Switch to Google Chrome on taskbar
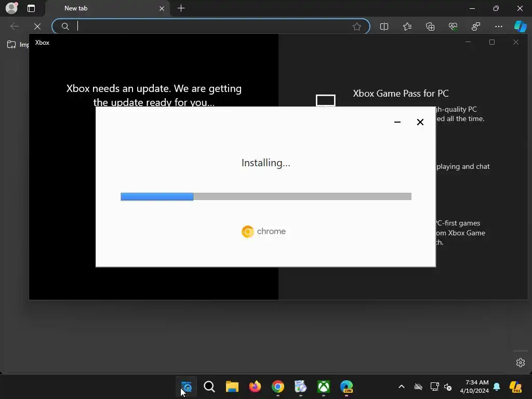 pyautogui.click(x=278, y=387)
